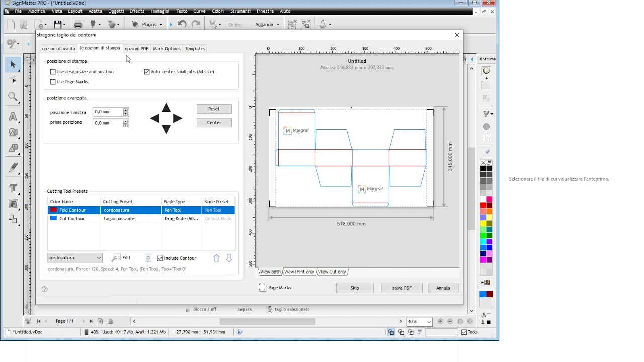Image resolution: width=644 pixels, height=362 pixels.
Task: Go to the first page with the navigator arrow
Action: [x=39, y=321]
